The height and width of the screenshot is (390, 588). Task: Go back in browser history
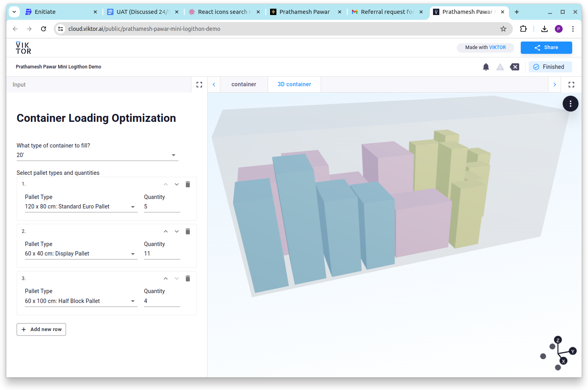pyautogui.click(x=15, y=29)
